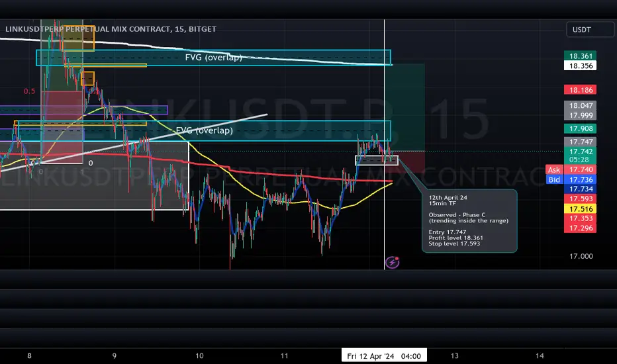This screenshot has height=364, width=617.
Task: Click date 9 on the time axis
Action: tap(114, 356)
